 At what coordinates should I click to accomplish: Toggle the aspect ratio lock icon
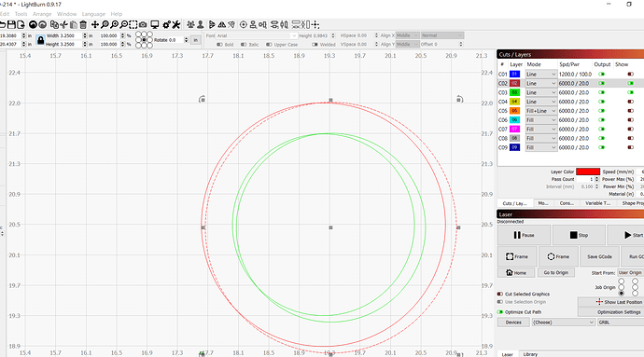pos(40,40)
